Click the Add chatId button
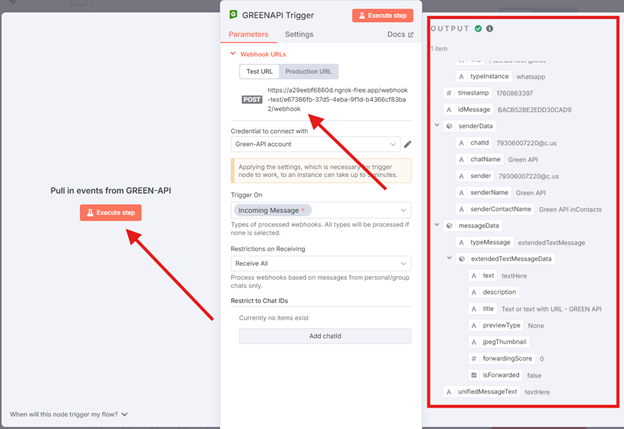Image resolution: width=624 pixels, height=429 pixels. tap(324, 335)
